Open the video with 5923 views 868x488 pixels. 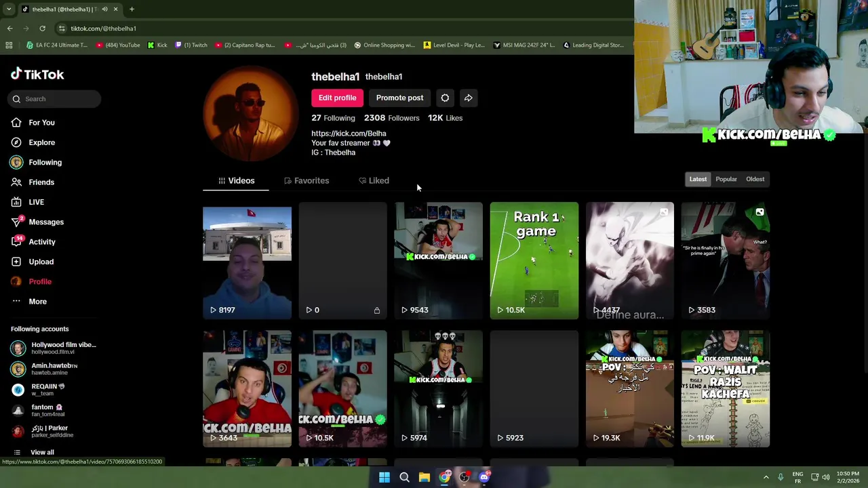click(x=534, y=389)
